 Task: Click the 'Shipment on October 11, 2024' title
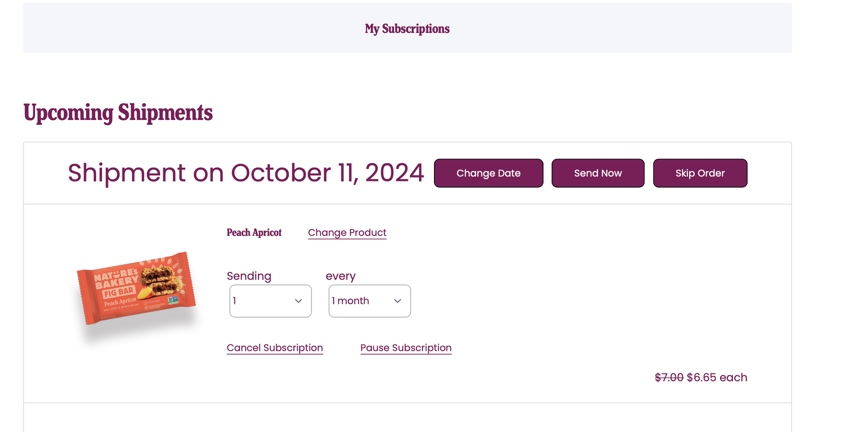[x=246, y=173]
